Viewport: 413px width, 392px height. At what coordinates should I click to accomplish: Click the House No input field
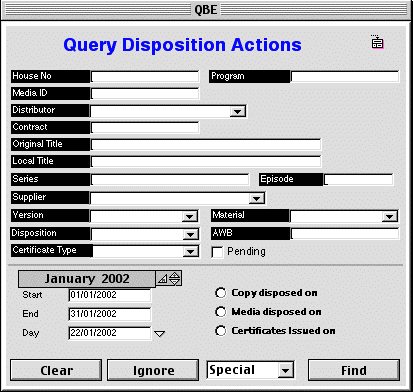click(x=145, y=77)
